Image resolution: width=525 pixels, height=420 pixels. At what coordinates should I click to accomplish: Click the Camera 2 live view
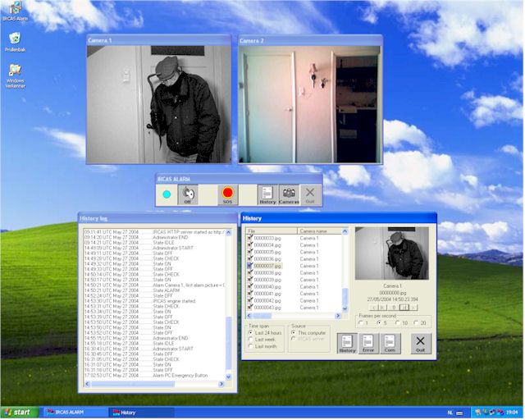pyautogui.click(x=310, y=104)
